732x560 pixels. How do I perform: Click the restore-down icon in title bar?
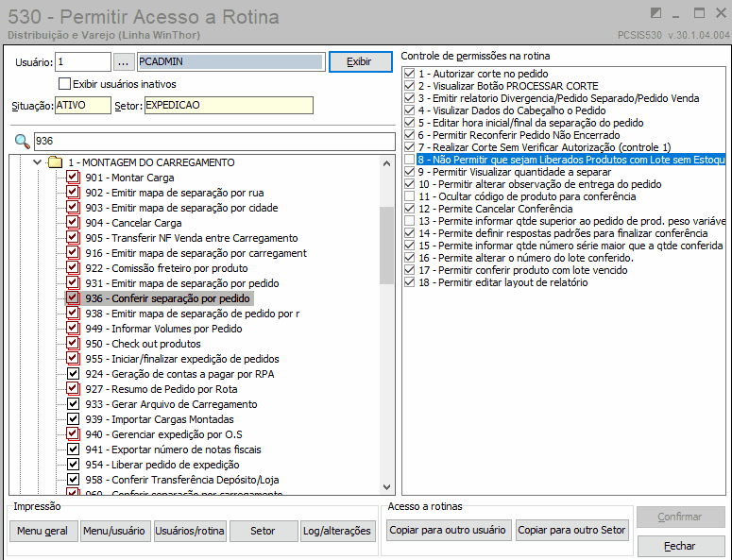pyautogui.click(x=655, y=13)
